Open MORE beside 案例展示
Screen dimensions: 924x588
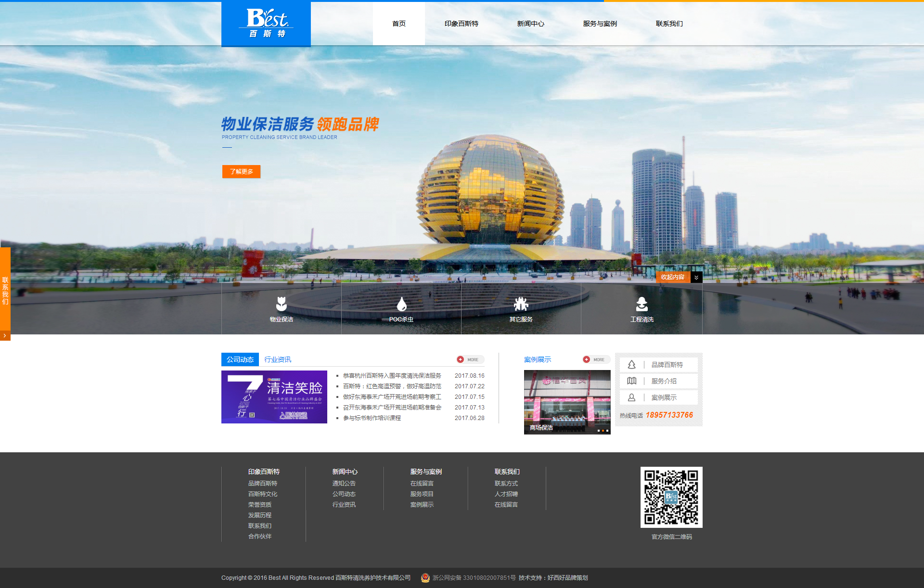[596, 359]
